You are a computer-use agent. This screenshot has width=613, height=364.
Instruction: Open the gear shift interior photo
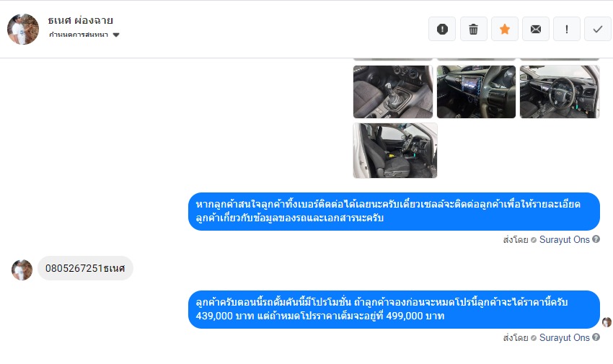coord(393,92)
